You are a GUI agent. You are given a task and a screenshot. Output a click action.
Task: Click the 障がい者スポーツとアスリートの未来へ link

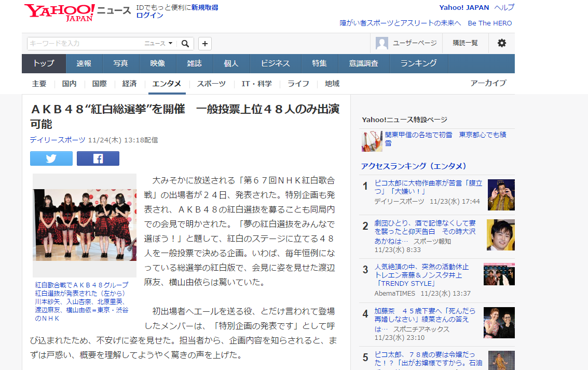[x=400, y=23]
